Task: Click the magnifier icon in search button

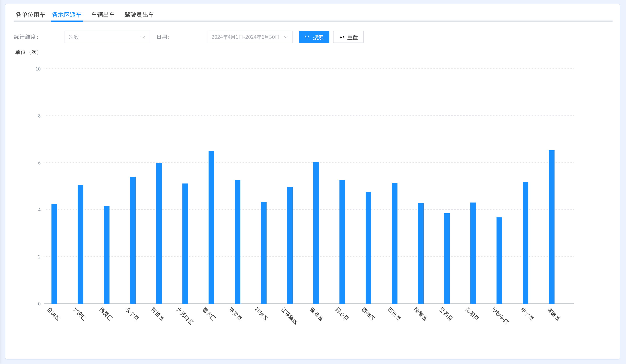Action: [307, 37]
